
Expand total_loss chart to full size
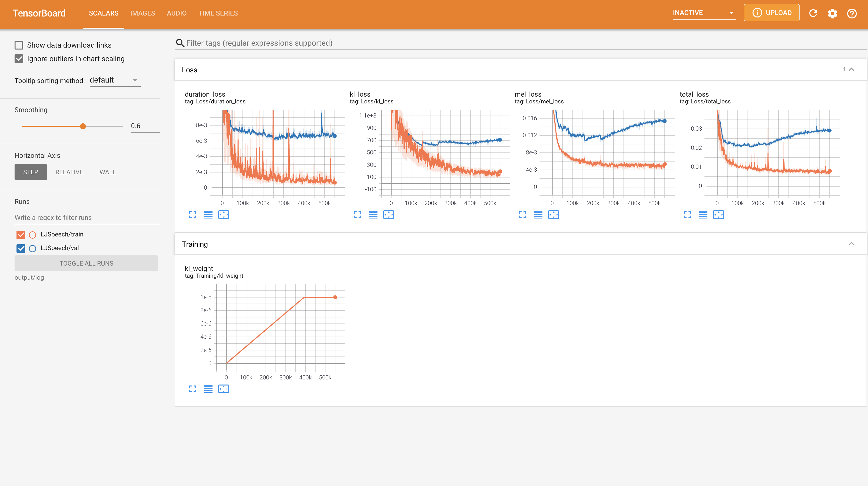pyautogui.click(x=688, y=215)
